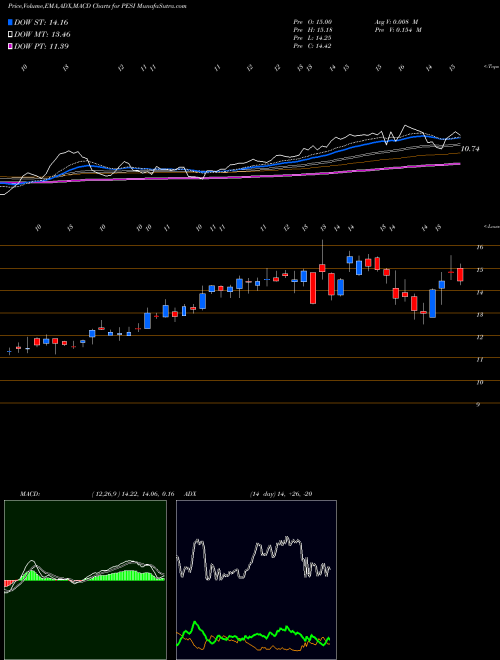Click the white DOW MT legend swatch
Viewport: 500px width, 660px height.
click(x=10, y=34)
